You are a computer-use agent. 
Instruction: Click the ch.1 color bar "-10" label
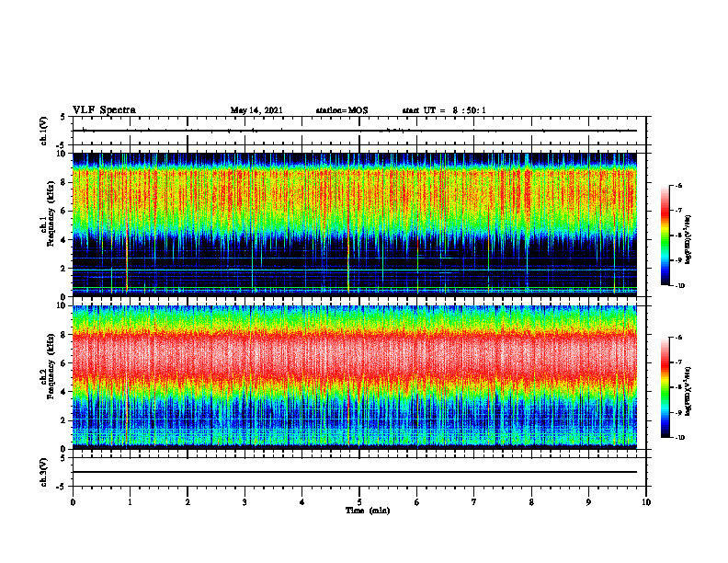pyautogui.click(x=678, y=286)
